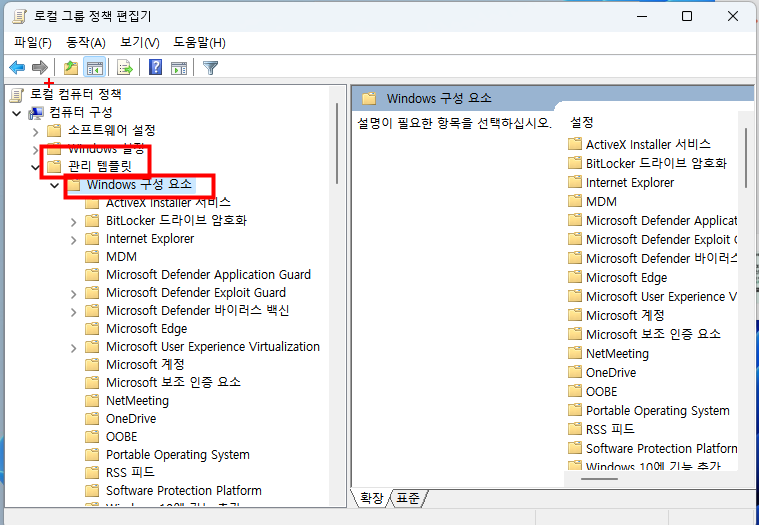Click the folder icon beside 소프트웨어 설정
The image size is (759, 525).
(x=54, y=131)
